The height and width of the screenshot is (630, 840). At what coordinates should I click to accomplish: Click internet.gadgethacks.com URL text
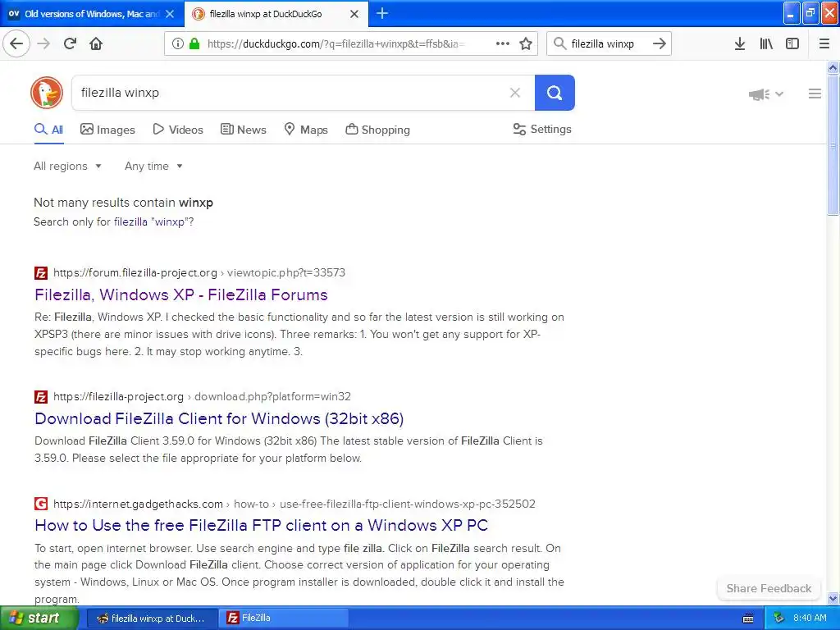(x=294, y=504)
